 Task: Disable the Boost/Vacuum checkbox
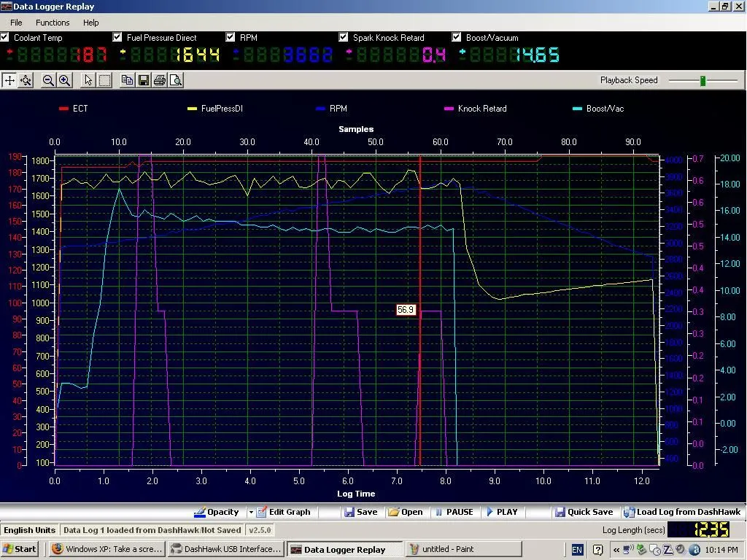[x=457, y=36]
